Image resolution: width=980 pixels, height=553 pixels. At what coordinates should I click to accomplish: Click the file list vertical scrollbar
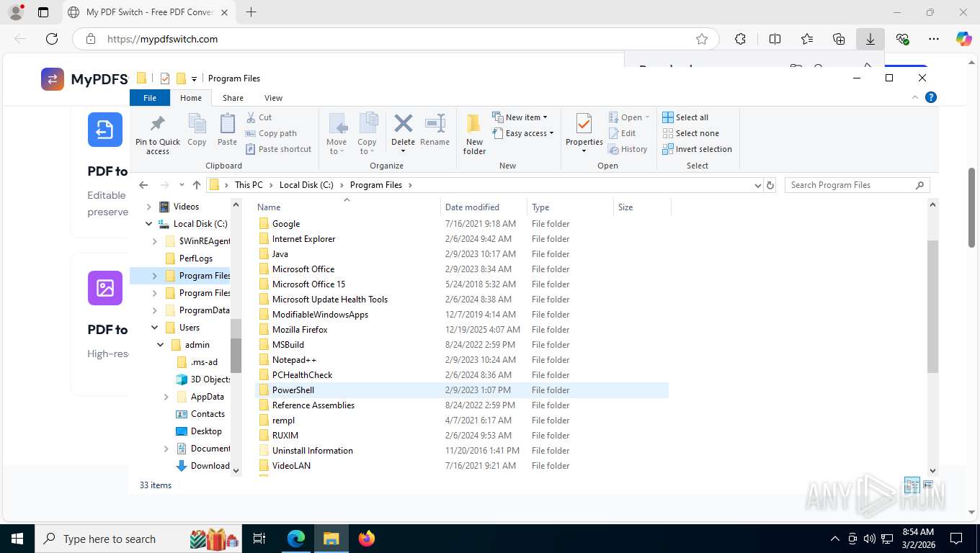932,306
